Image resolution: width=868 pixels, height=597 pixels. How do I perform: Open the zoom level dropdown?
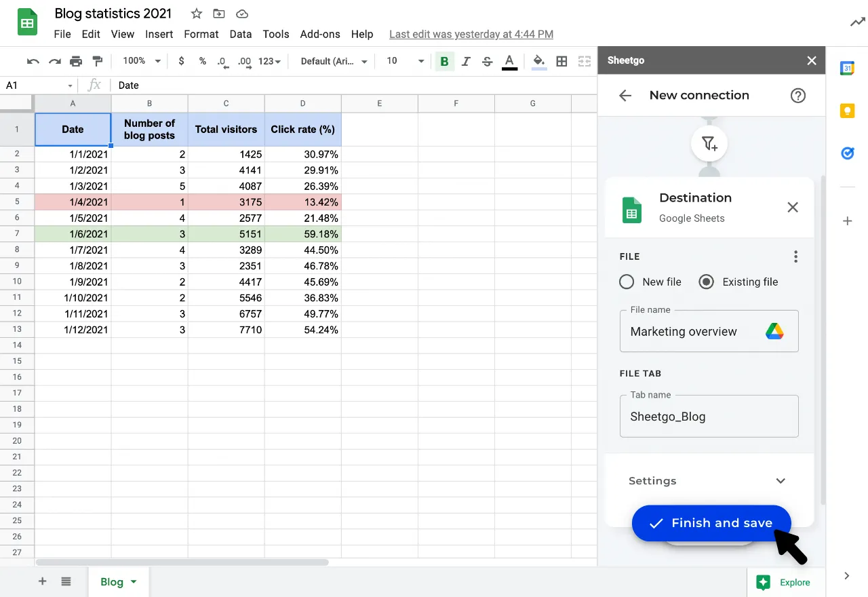pyautogui.click(x=141, y=61)
